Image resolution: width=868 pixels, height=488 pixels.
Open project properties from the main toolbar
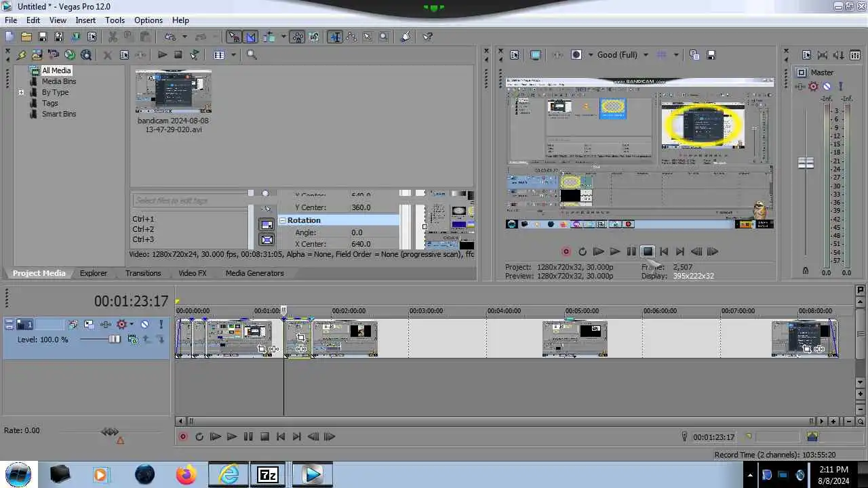click(x=92, y=37)
